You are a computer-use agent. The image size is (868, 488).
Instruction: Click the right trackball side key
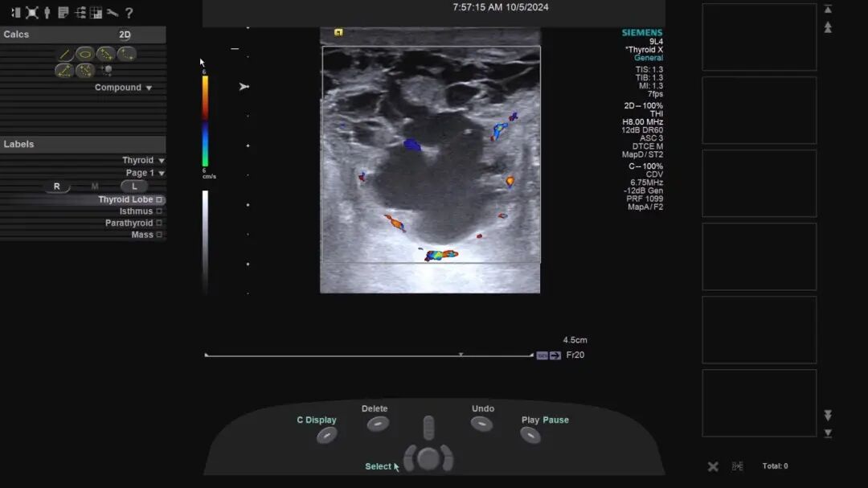click(447, 457)
